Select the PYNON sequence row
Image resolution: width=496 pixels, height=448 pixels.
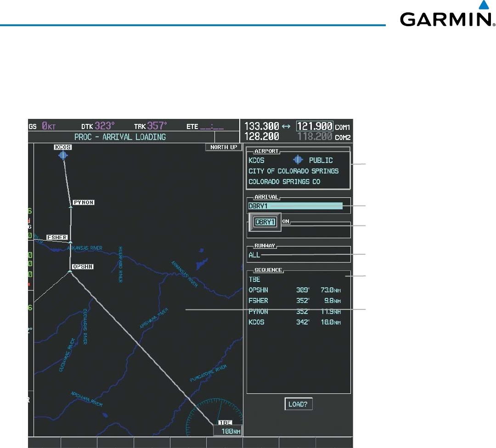pyautogui.click(x=295, y=312)
